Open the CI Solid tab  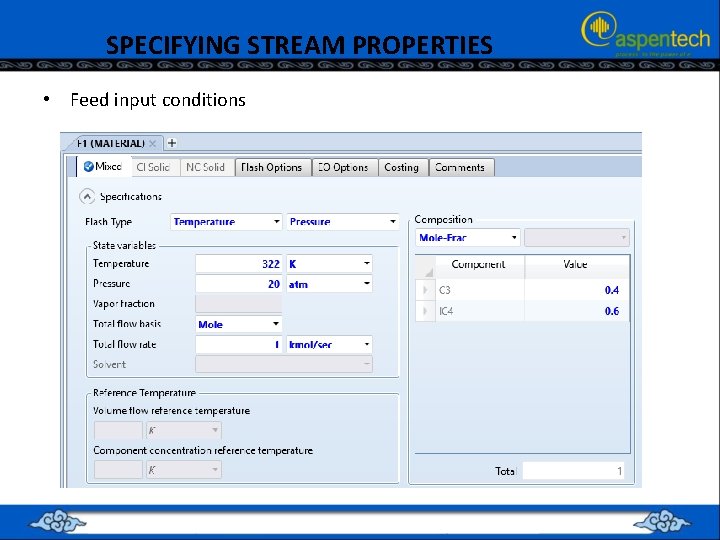[x=154, y=168]
